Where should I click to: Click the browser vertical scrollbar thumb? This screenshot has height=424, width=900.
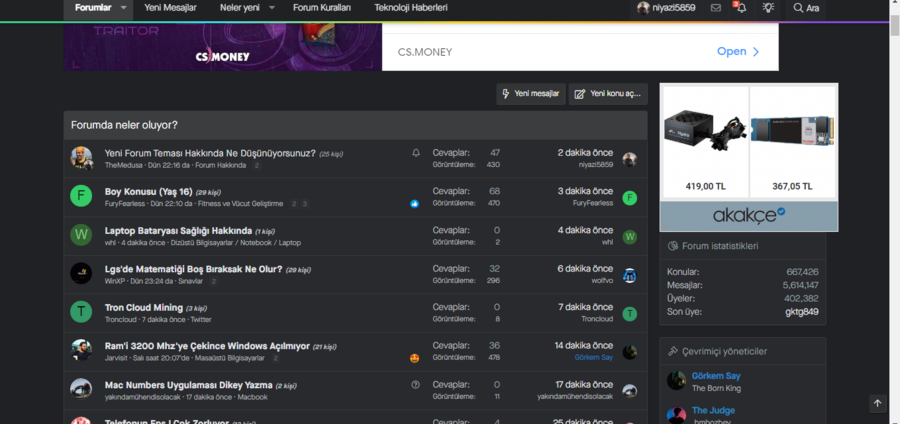point(894,27)
